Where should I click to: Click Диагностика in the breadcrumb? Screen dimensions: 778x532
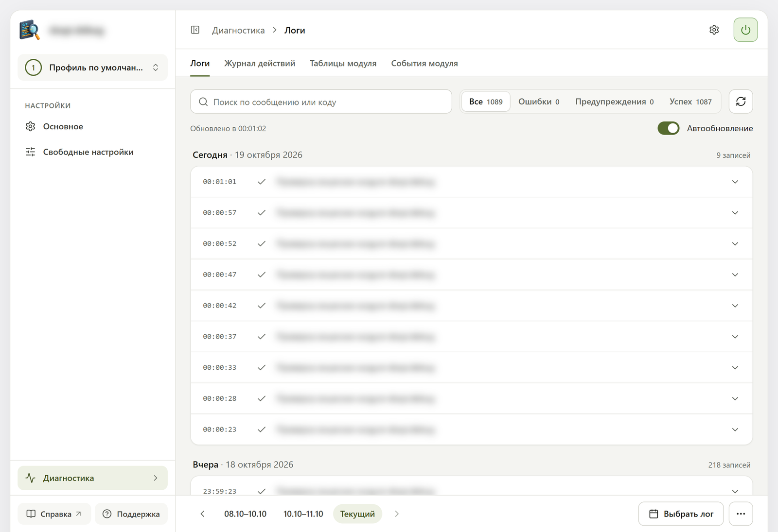(238, 30)
